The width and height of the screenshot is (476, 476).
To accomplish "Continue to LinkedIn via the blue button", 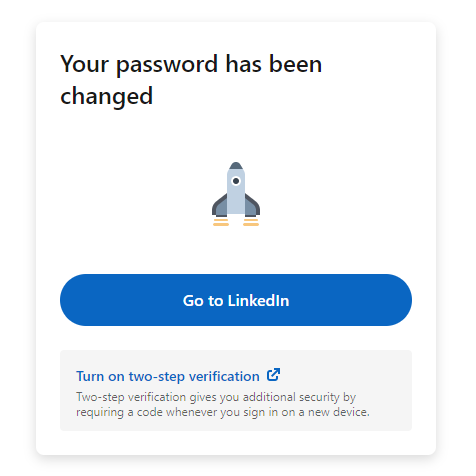I will 236,300.
